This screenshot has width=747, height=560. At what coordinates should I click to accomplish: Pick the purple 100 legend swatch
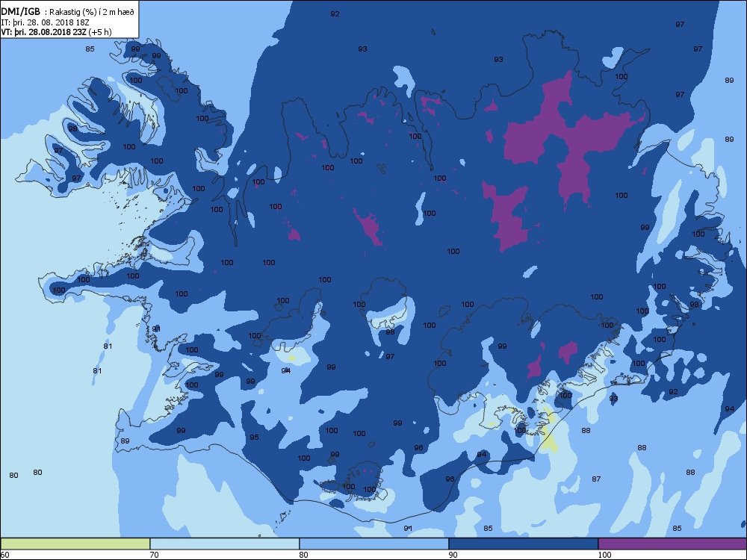tap(672, 544)
